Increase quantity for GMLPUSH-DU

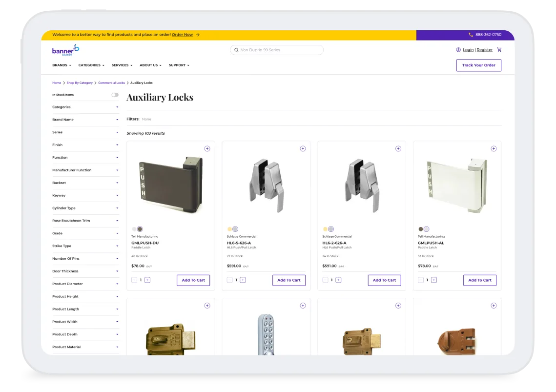(147, 280)
